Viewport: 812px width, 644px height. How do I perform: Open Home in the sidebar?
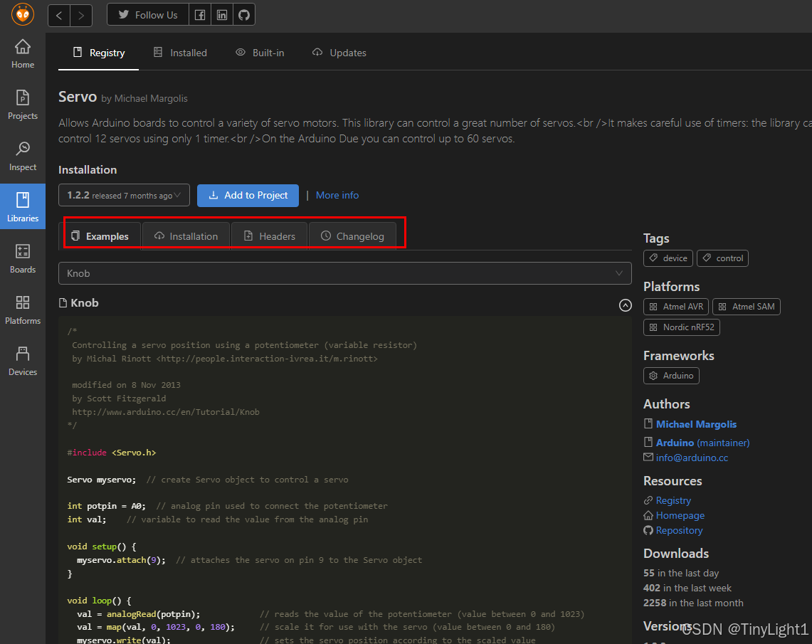[x=23, y=54]
